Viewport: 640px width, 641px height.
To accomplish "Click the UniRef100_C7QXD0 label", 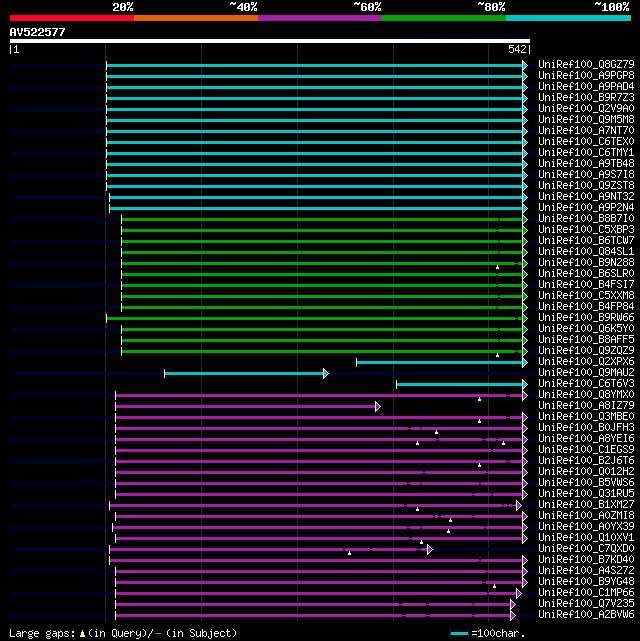I will pyautogui.click(x=586, y=549).
